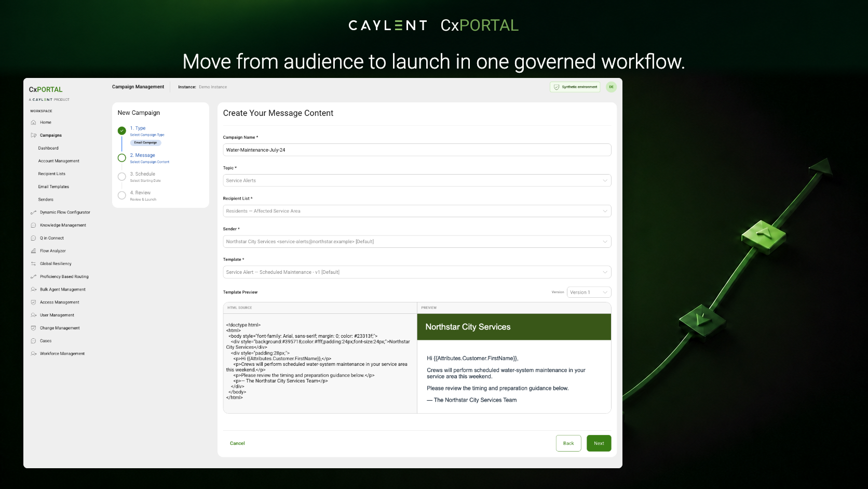
Task: Open the Sender dropdown
Action: tap(417, 242)
